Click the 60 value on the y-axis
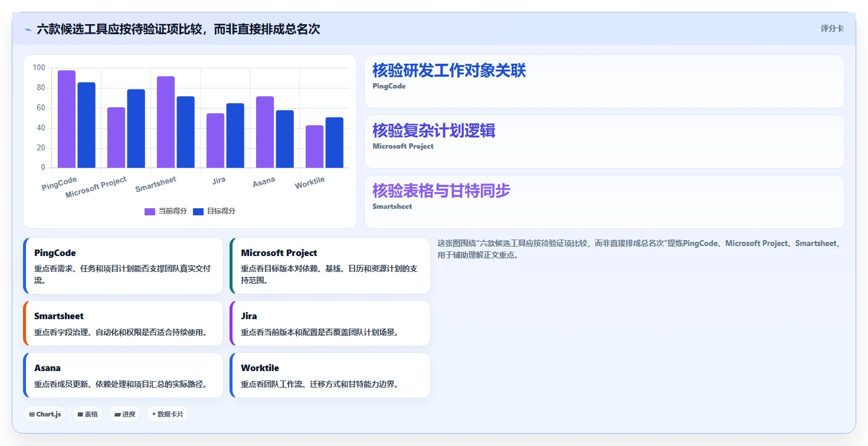This screenshot has width=868, height=446. click(x=41, y=108)
